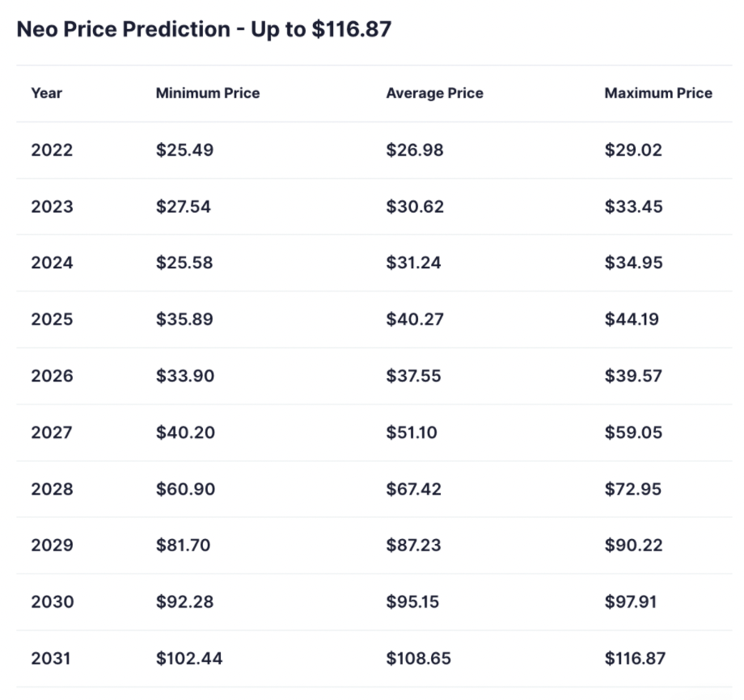The width and height of the screenshot is (744, 700).
Task: Select the $27.54 minimum price cell
Action: pos(184,206)
